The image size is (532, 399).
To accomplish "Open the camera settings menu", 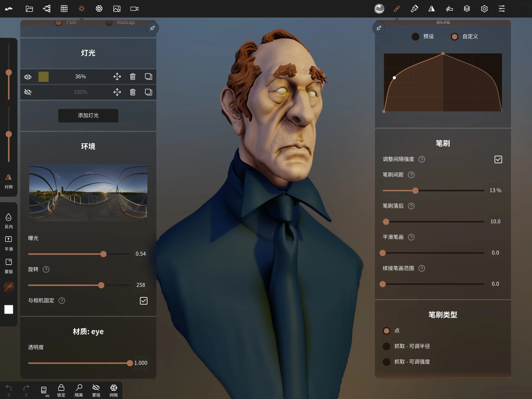I will (x=134, y=9).
